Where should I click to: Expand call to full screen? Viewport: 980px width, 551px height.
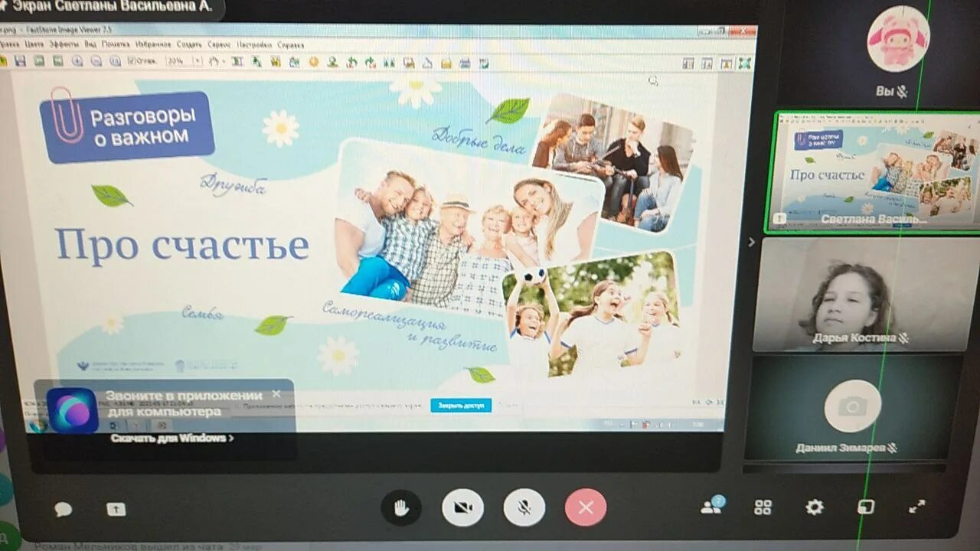pyautogui.click(x=916, y=506)
